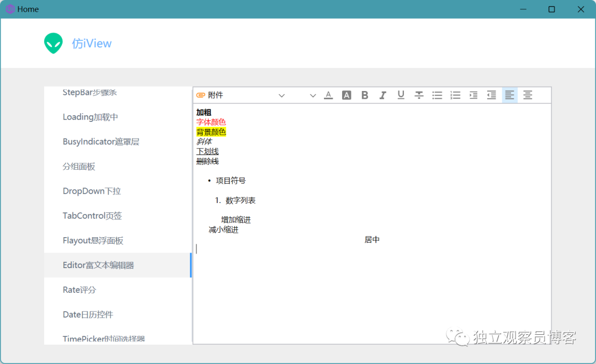Image resolution: width=596 pixels, height=364 pixels.
Task: Toggle center alignment button
Action: tap(528, 95)
